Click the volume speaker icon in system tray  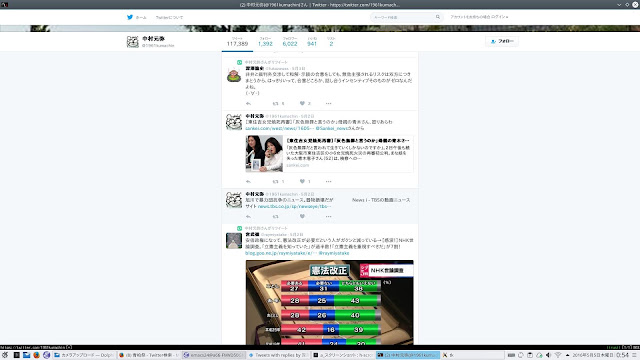click(x=548, y=355)
